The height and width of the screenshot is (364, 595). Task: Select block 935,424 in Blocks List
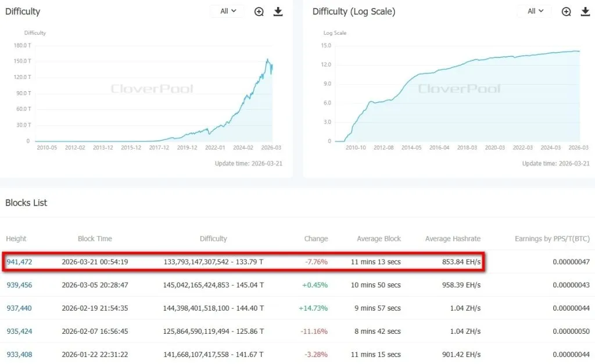(x=19, y=331)
